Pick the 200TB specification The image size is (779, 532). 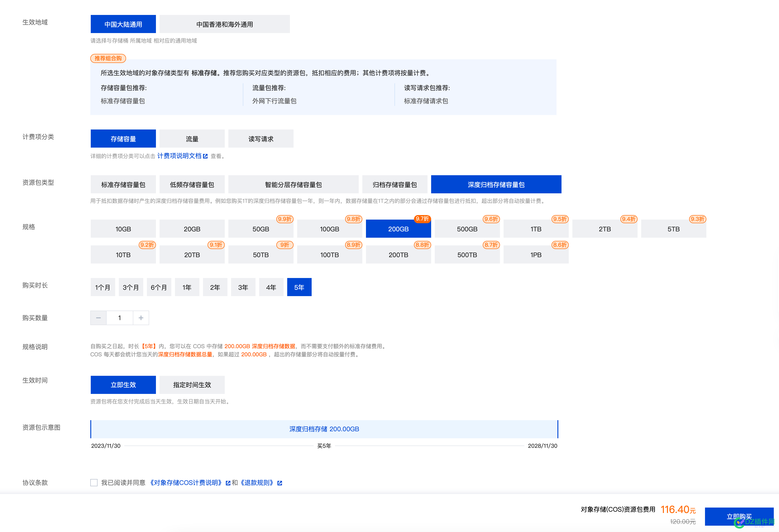[398, 255]
